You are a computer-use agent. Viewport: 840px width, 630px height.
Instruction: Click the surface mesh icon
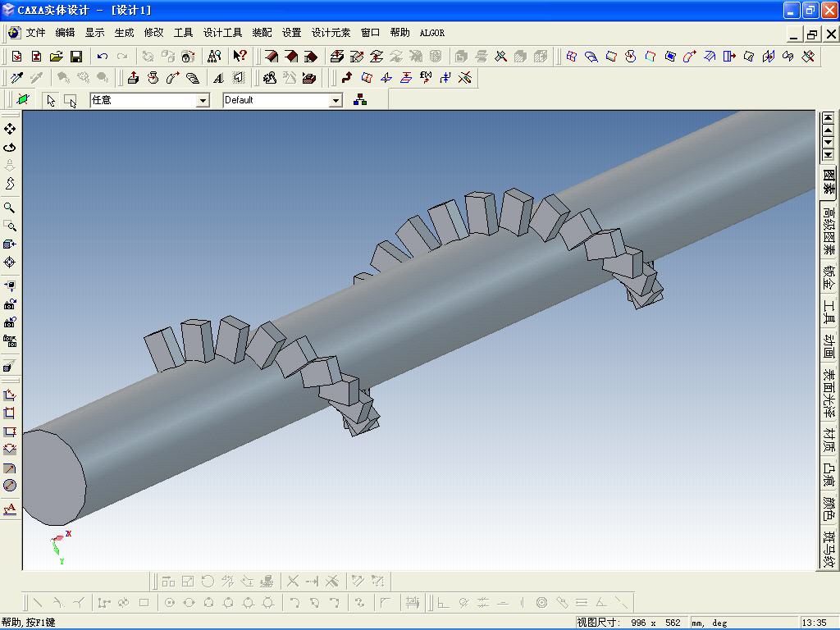572,56
